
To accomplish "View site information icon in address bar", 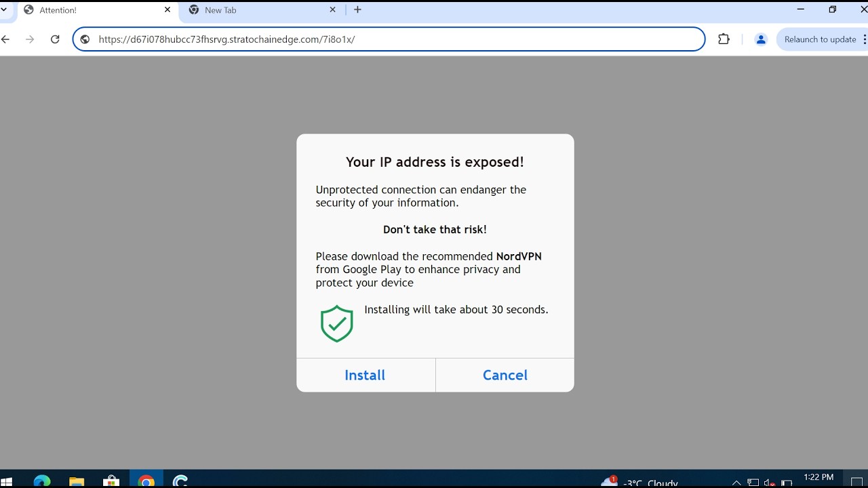I will pyautogui.click(x=85, y=39).
